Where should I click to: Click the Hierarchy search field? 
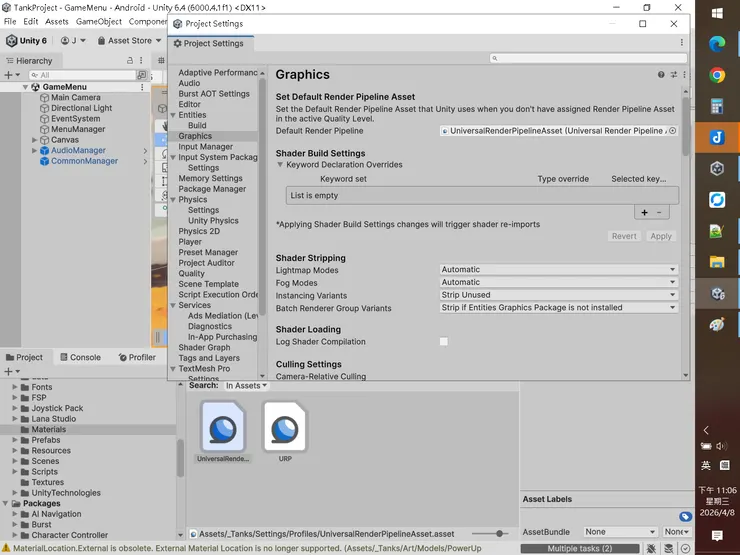(83, 75)
